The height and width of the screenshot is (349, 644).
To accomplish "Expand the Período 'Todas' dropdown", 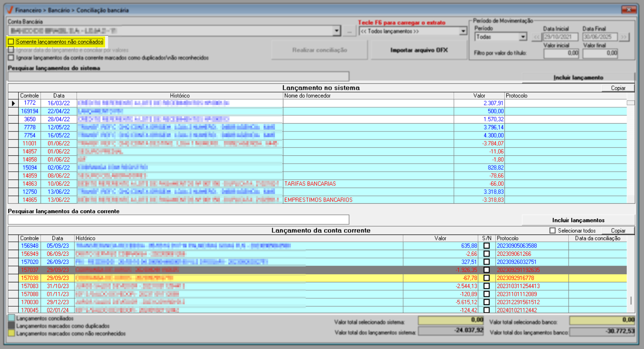I will 523,37.
